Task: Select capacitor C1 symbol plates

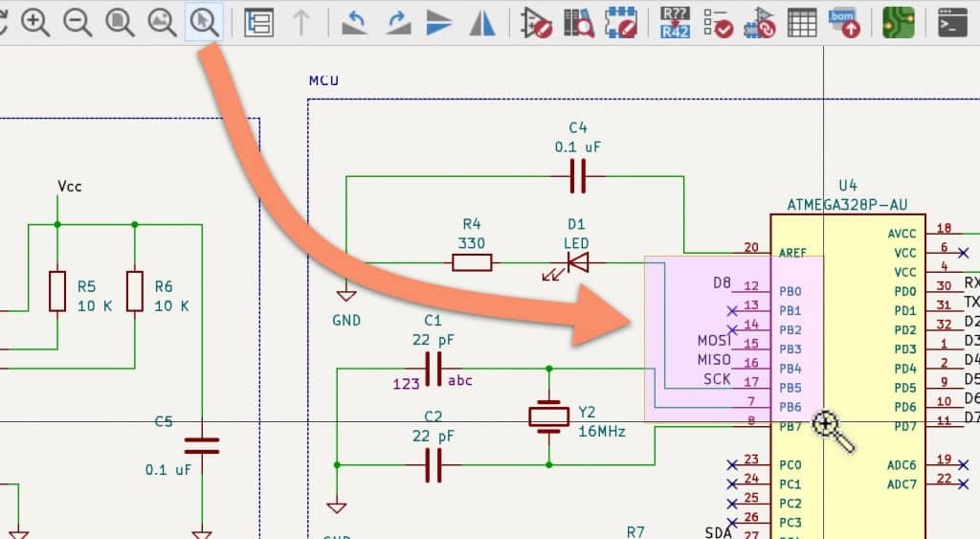Action: point(434,369)
